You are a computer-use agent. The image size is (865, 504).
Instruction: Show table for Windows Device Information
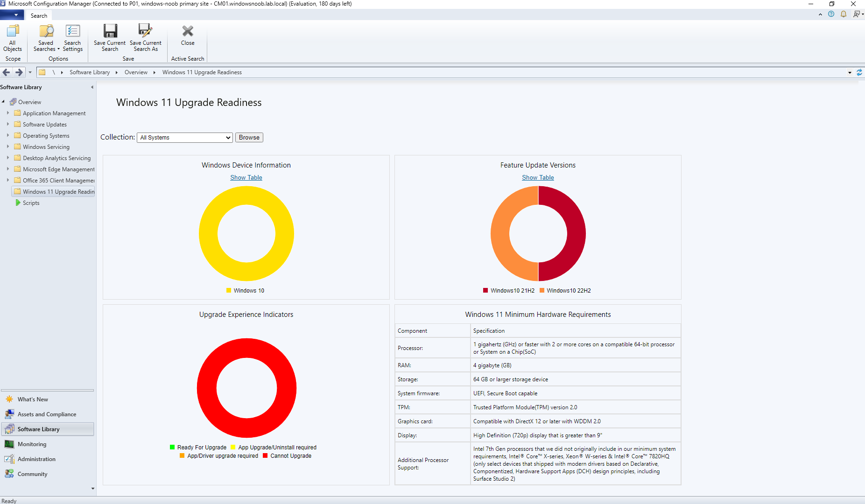(246, 178)
